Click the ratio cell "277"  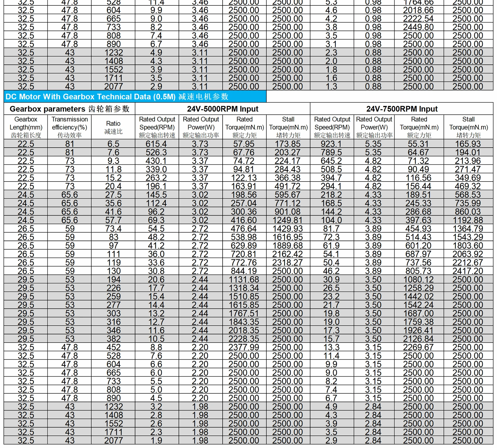(x=114, y=305)
